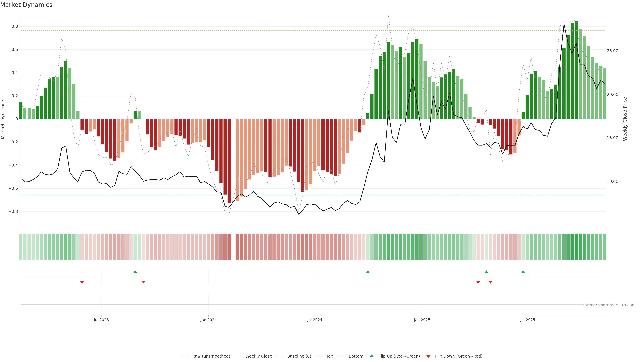The image size is (644, 362).
Task: Click the darkest red heat strip cell before the gap
Action: click(x=229, y=247)
